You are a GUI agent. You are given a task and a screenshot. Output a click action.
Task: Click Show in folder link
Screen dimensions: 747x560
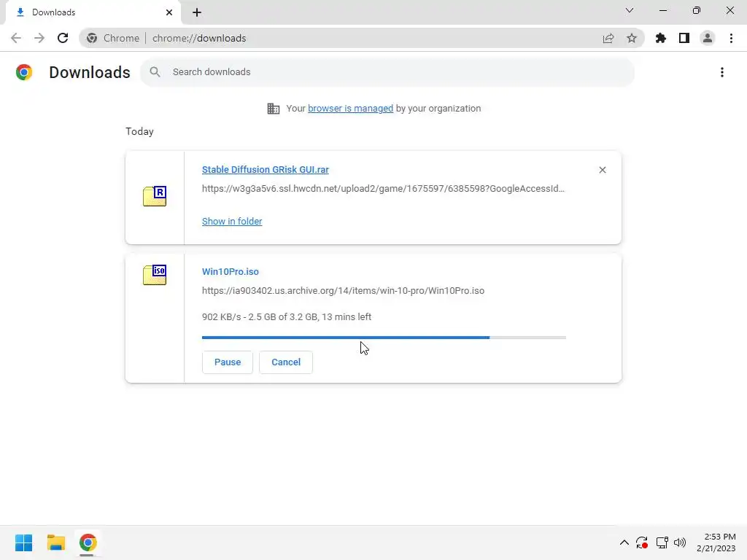232,222
